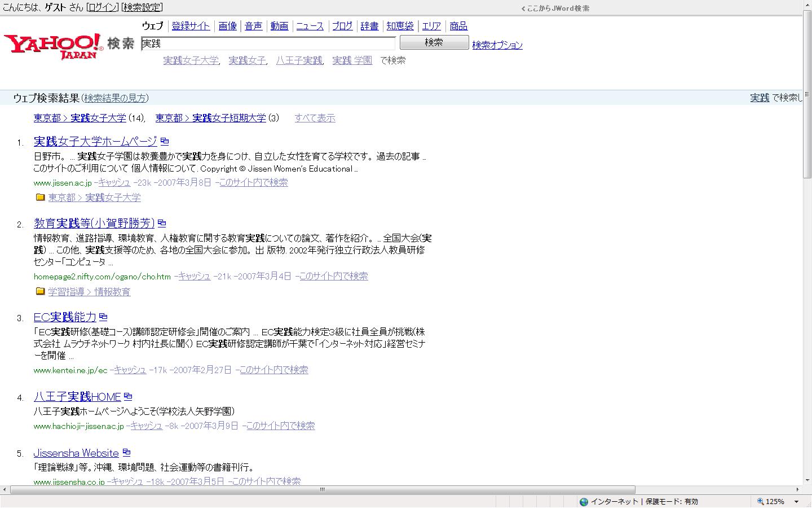
Task: Click the vertical scrollbar thumb
Action: pyautogui.click(x=807, y=94)
